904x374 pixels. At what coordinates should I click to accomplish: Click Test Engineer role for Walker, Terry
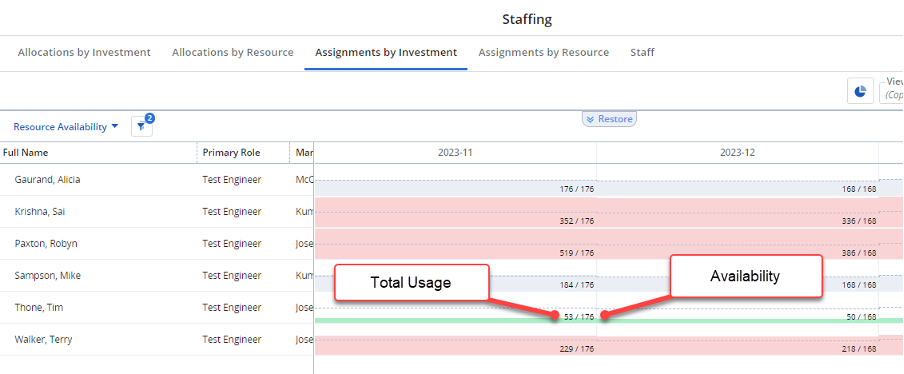point(231,339)
